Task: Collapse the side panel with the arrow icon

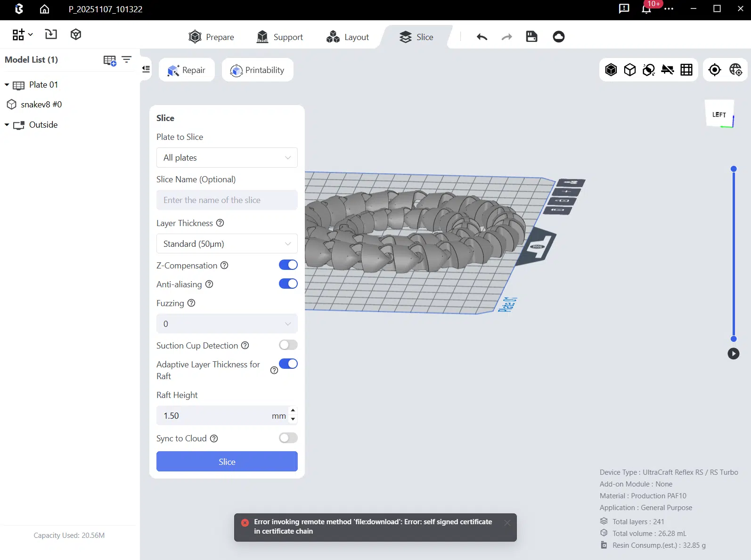Action: (146, 69)
